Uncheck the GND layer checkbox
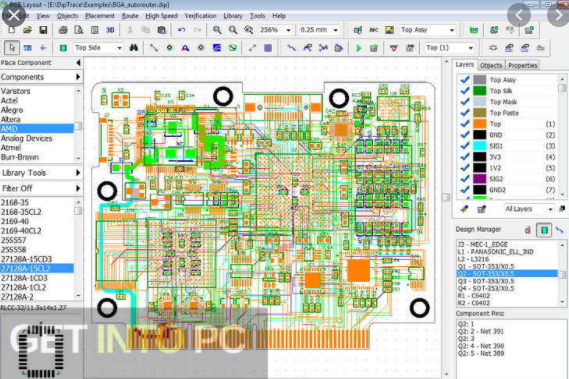 pyautogui.click(x=464, y=135)
